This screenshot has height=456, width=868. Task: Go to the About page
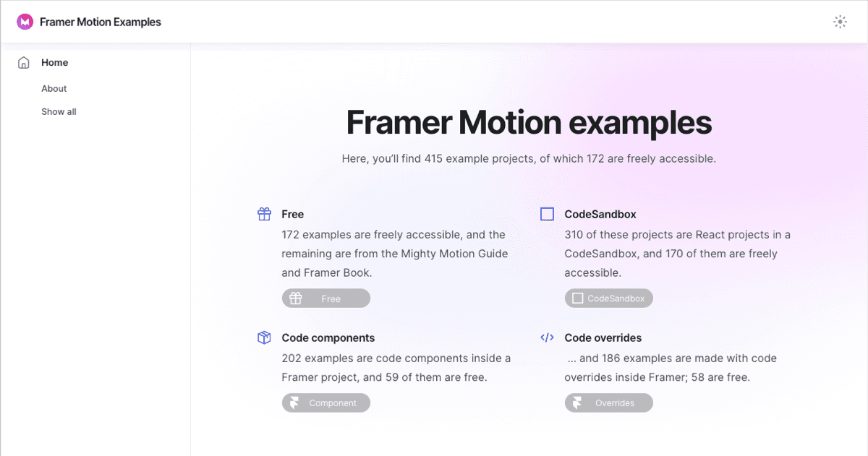[x=54, y=89]
